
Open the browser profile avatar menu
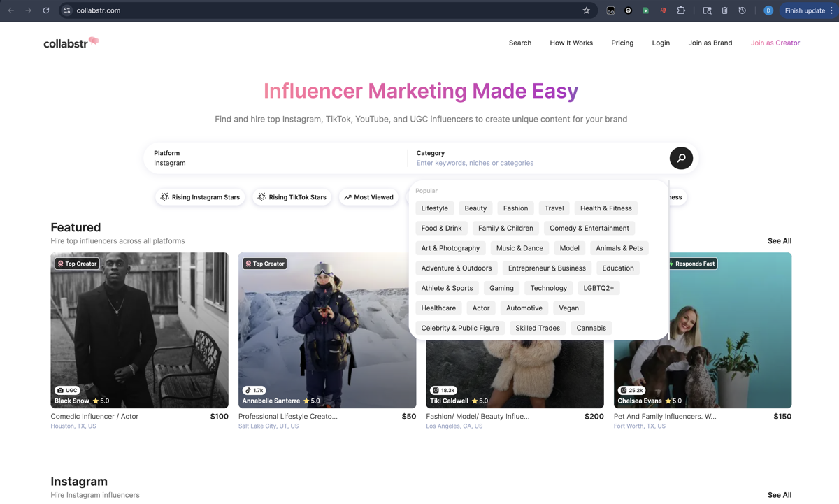tap(768, 10)
